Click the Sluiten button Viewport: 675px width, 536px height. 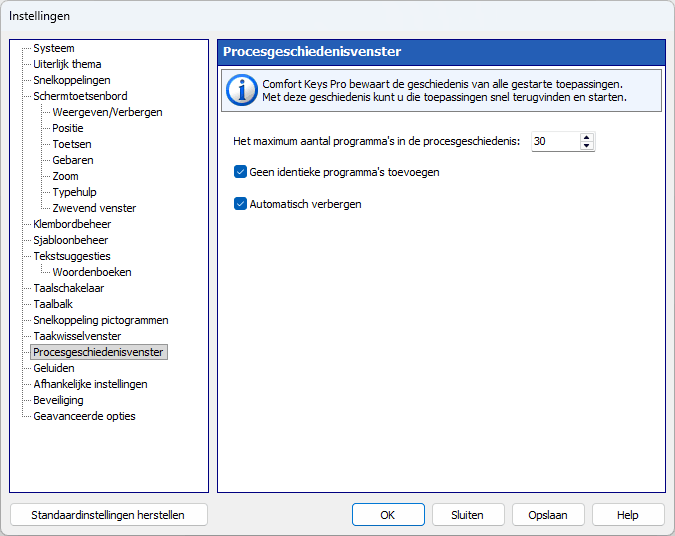pyautogui.click(x=468, y=515)
